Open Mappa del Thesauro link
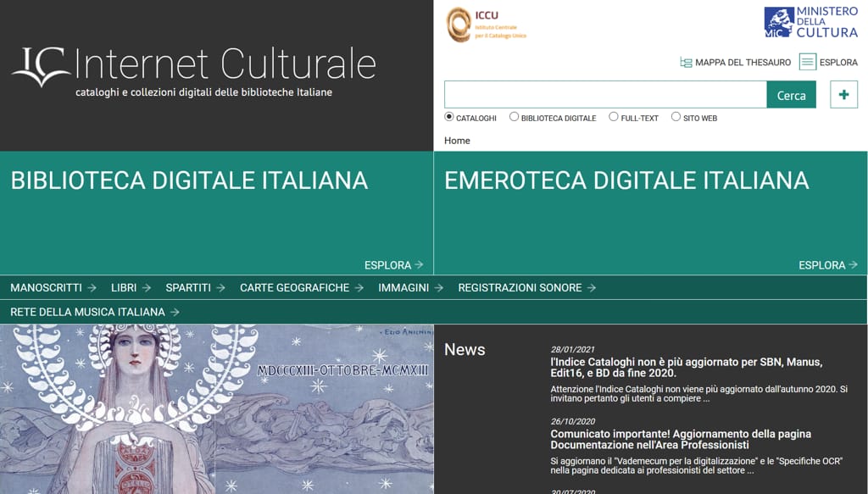Viewport: 868px width, 494px height. (743, 63)
